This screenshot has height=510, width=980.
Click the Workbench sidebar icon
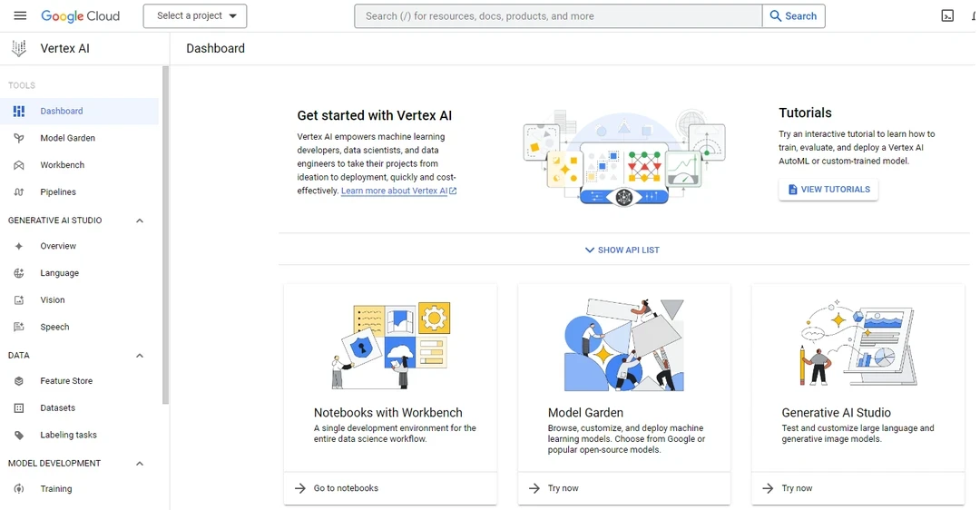click(x=19, y=165)
